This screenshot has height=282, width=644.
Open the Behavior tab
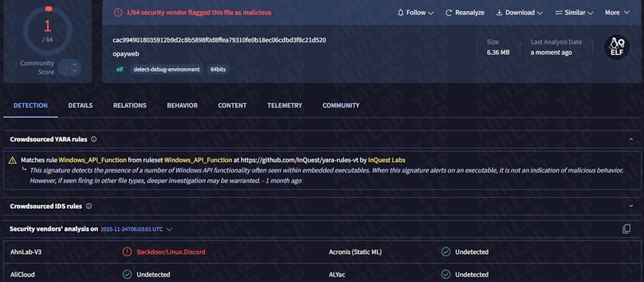(182, 105)
